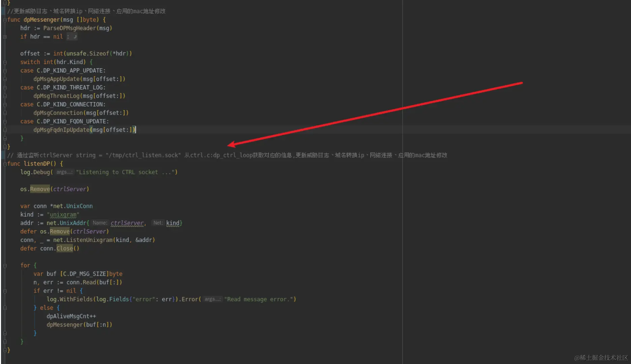Click the 'Net:' parameter hint in net.UnixAddr
The height and width of the screenshot is (364, 631).
click(x=158, y=223)
